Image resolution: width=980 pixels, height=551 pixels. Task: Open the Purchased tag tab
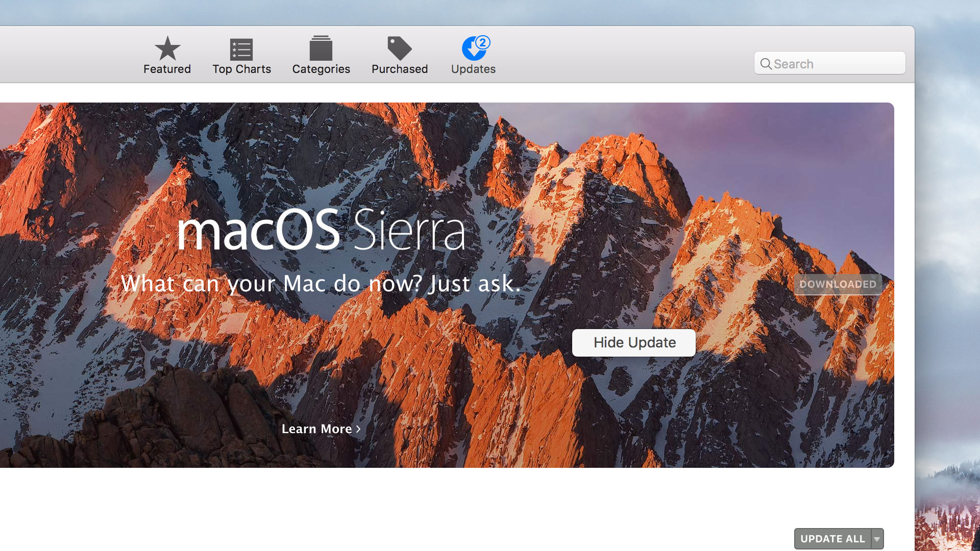pyautogui.click(x=400, y=56)
